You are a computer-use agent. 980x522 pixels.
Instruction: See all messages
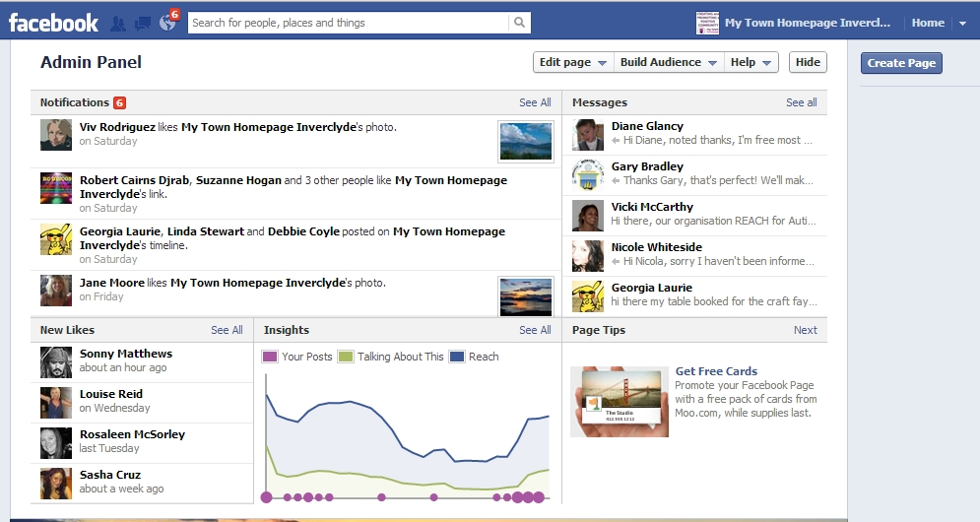click(x=802, y=102)
